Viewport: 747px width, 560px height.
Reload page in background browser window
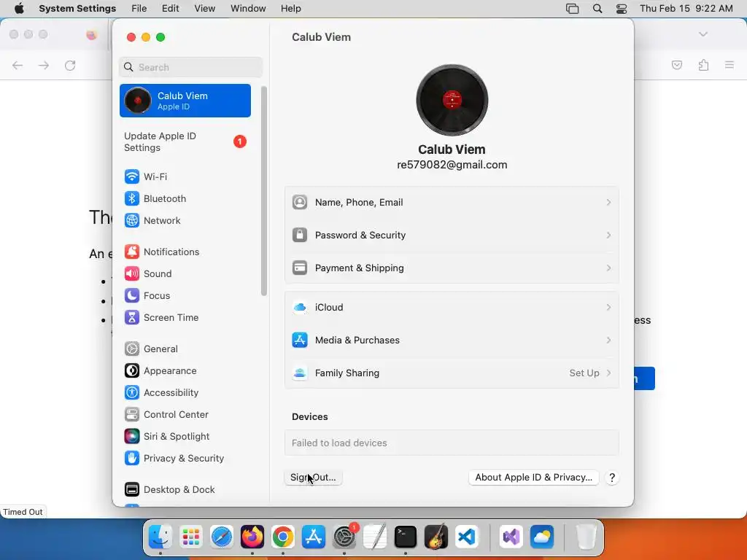[70, 66]
